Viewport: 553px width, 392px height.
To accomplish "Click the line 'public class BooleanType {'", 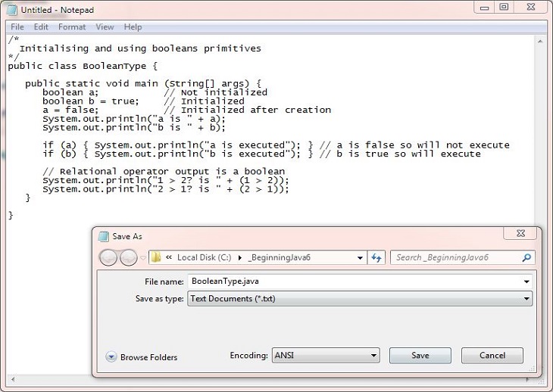I will coord(83,66).
